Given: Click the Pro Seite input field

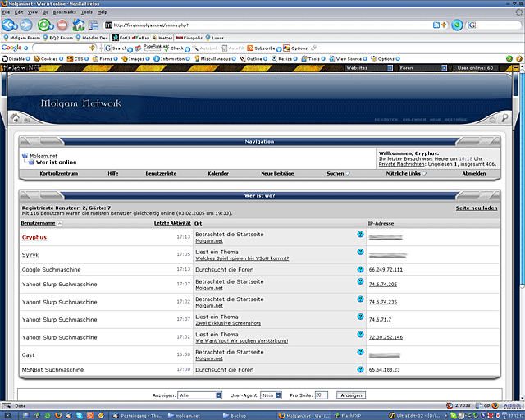Looking at the screenshot, I should pyautogui.click(x=321, y=395).
